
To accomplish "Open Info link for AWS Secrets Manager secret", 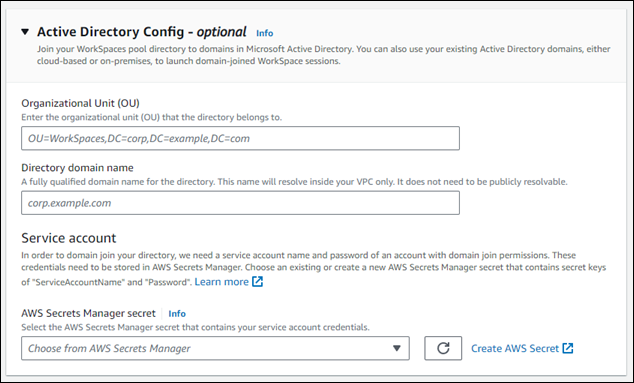I will (177, 313).
